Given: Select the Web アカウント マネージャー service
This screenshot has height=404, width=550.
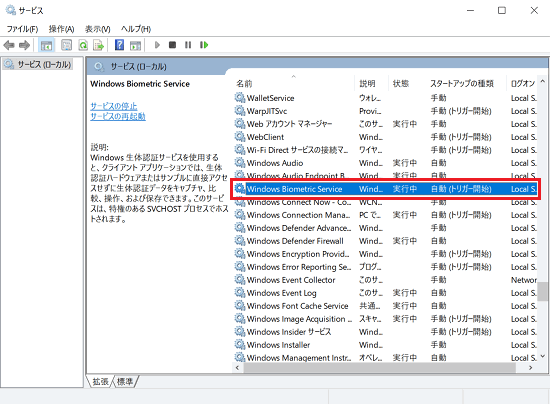Looking at the screenshot, I should 385,124.
